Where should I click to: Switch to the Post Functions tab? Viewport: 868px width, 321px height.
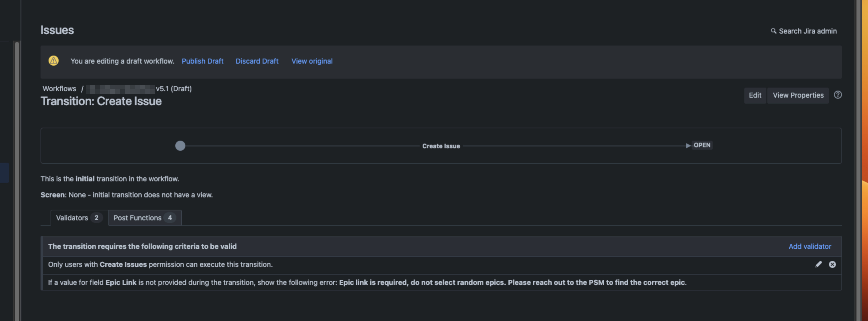(145, 218)
